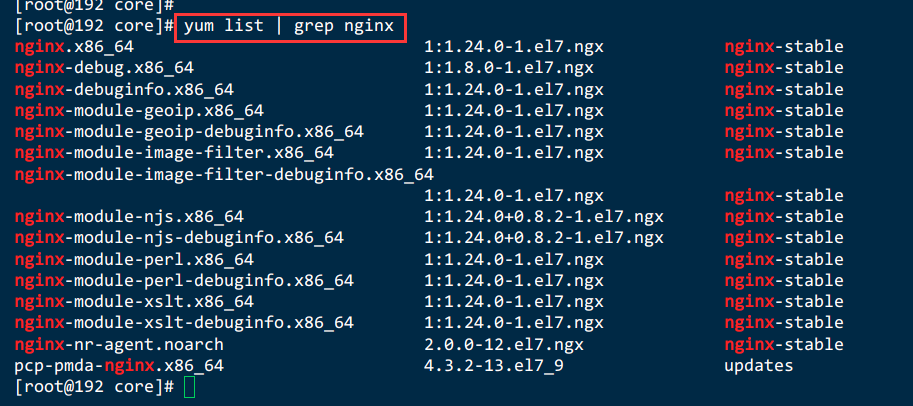Click nginx-module-njs-debuginfo.x86_64 entry
The height and width of the screenshot is (406, 913).
179,238
